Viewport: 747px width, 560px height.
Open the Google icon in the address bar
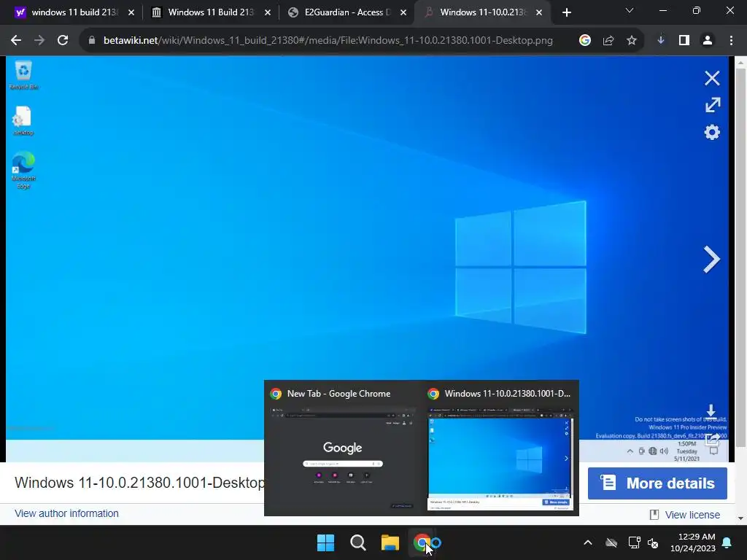pos(585,41)
